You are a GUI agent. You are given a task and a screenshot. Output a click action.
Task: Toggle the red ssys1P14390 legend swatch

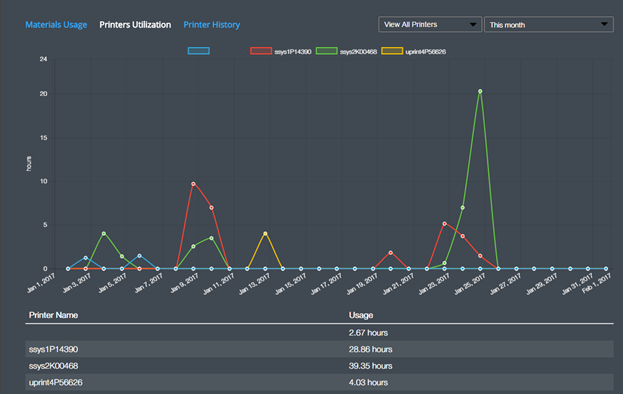261,51
